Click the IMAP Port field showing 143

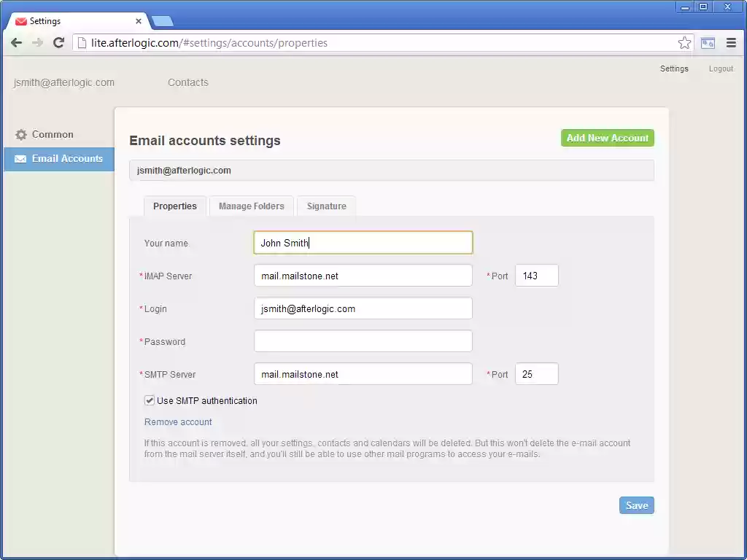point(536,276)
